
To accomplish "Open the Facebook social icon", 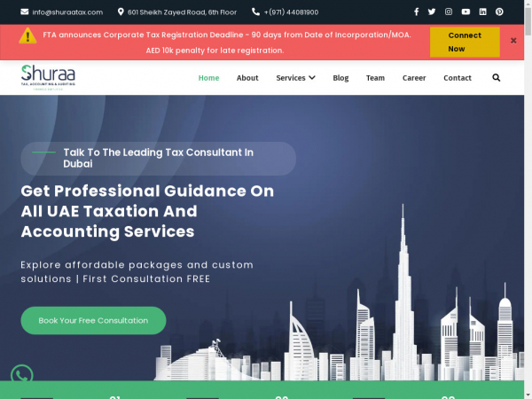I will pyautogui.click(x=417, y=12).
